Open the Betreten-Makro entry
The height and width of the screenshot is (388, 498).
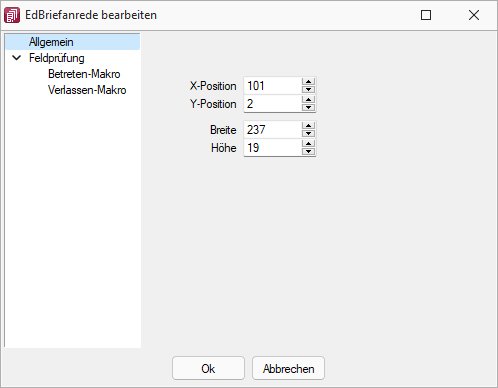tap(84, 74)
